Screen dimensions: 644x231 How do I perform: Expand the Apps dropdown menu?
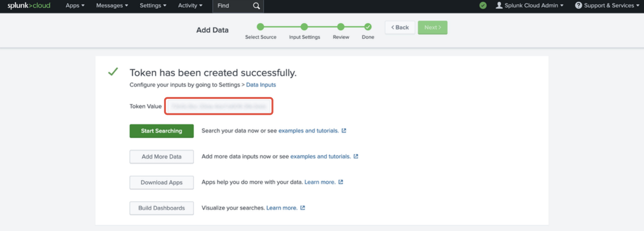pos(75,6)
